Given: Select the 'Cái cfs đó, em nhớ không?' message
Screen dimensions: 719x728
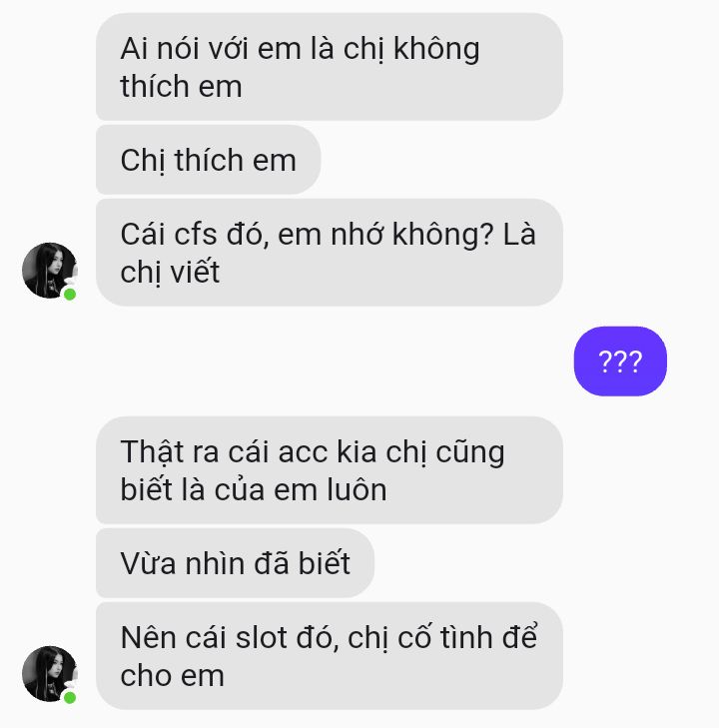Looking at the screenshot, I should coord(330,252).
